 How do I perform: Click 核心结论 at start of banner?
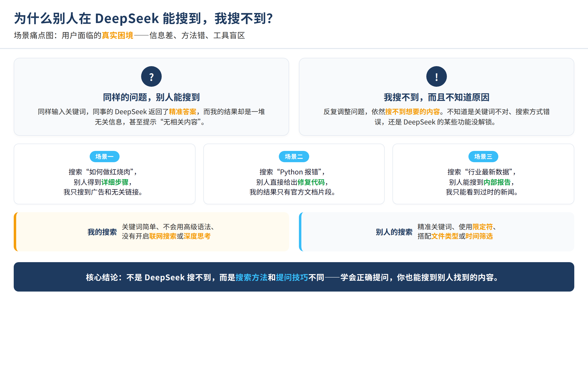tap(102, 277)
